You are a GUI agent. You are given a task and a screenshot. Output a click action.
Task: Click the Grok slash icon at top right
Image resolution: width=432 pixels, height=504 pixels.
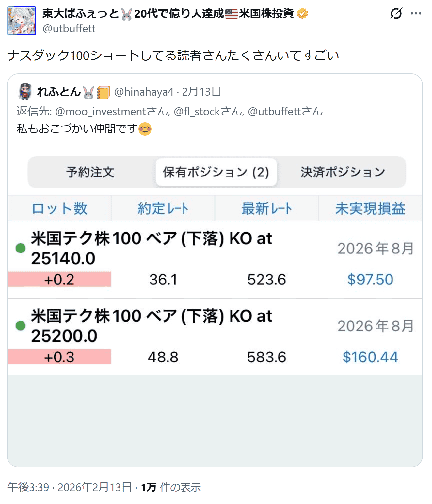(396, 14)
